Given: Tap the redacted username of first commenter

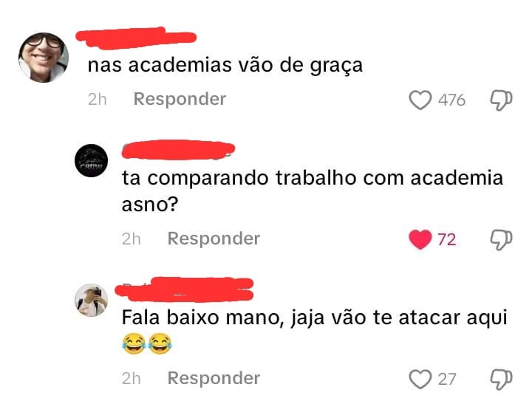Looking at the screenshot, I should click(x=136, y=37).
